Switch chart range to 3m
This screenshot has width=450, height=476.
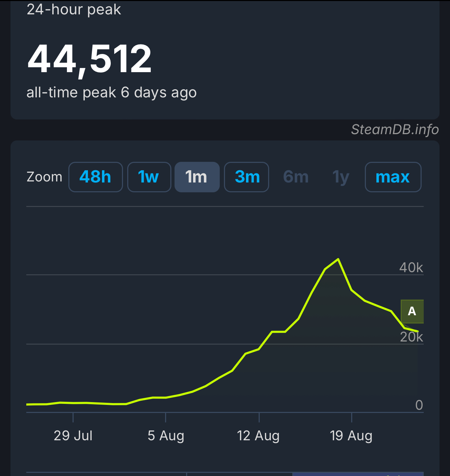(x=246, y=177)
